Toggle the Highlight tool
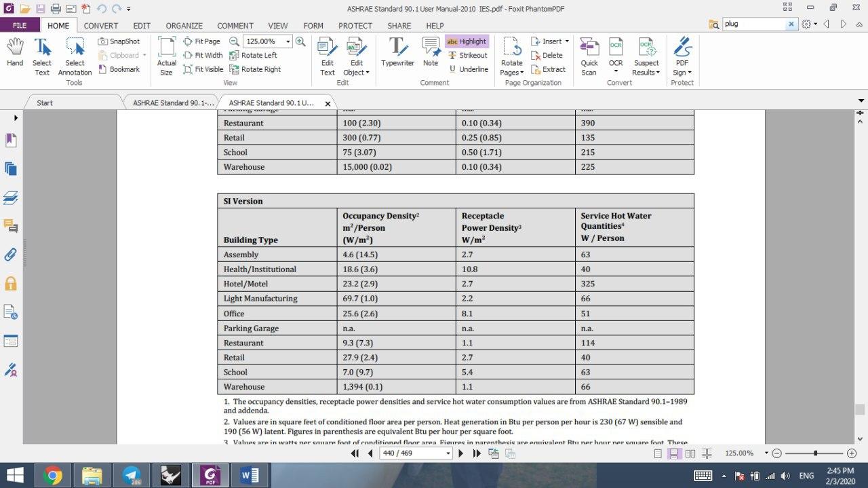Screen dimensions: 868x488 [467, 41]
